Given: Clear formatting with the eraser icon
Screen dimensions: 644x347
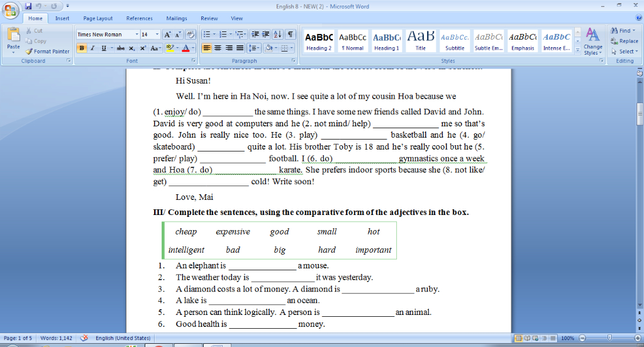Looking at the screenshot, I should point(190,35).
